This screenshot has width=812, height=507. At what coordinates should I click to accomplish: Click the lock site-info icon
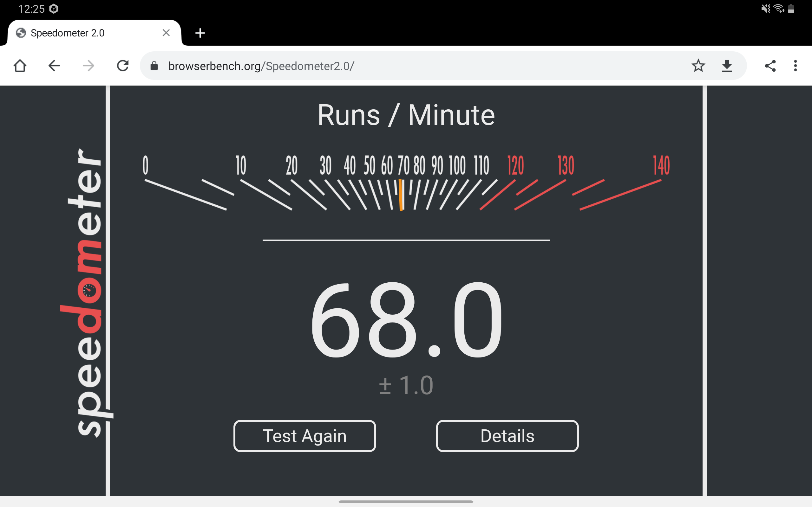coord(154,66)
